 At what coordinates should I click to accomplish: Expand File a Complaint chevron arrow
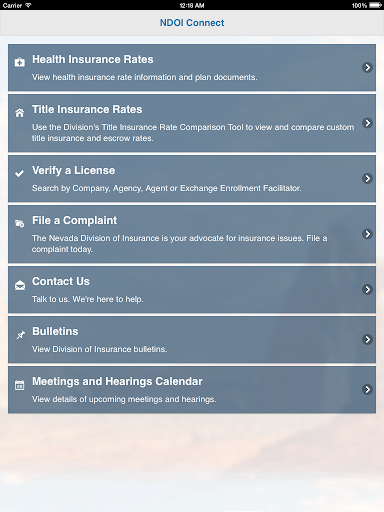[x=367, y=234]
